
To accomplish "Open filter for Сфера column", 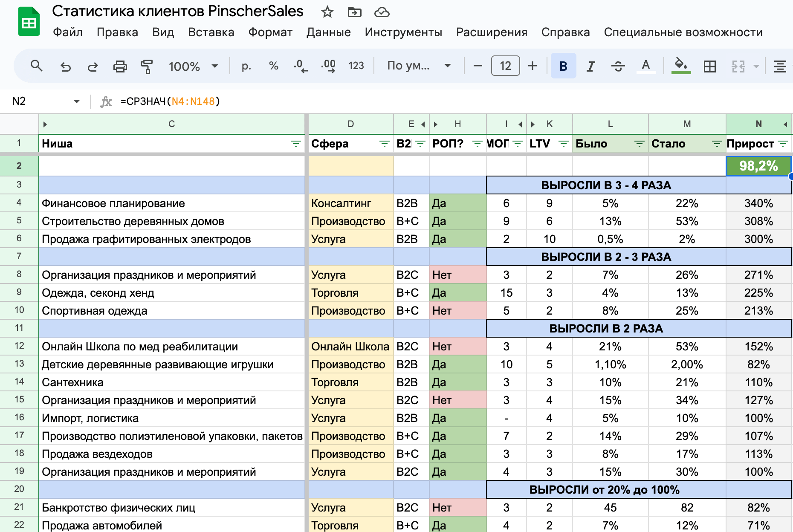I will (384, 144).
